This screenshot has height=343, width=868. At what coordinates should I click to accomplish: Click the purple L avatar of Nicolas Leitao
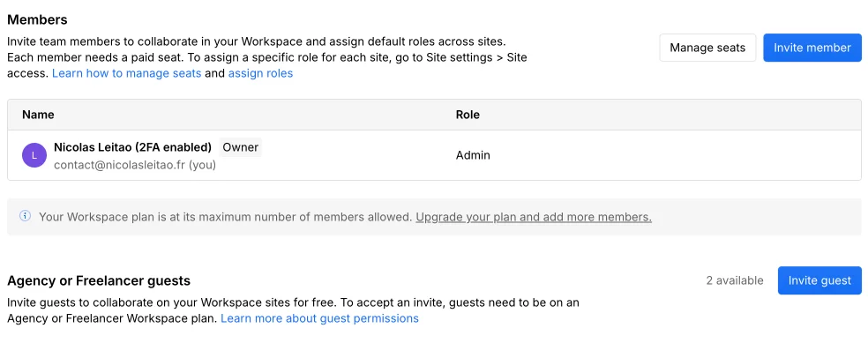coord(34,155)
